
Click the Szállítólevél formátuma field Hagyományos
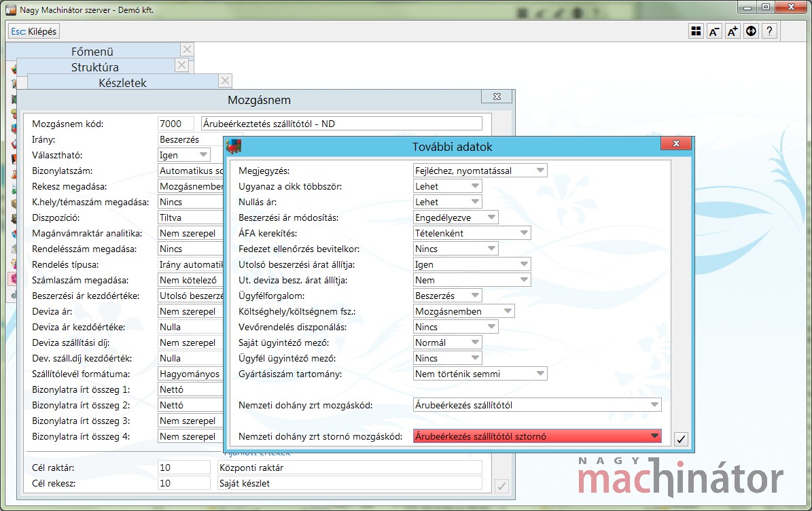click(190, 374)
